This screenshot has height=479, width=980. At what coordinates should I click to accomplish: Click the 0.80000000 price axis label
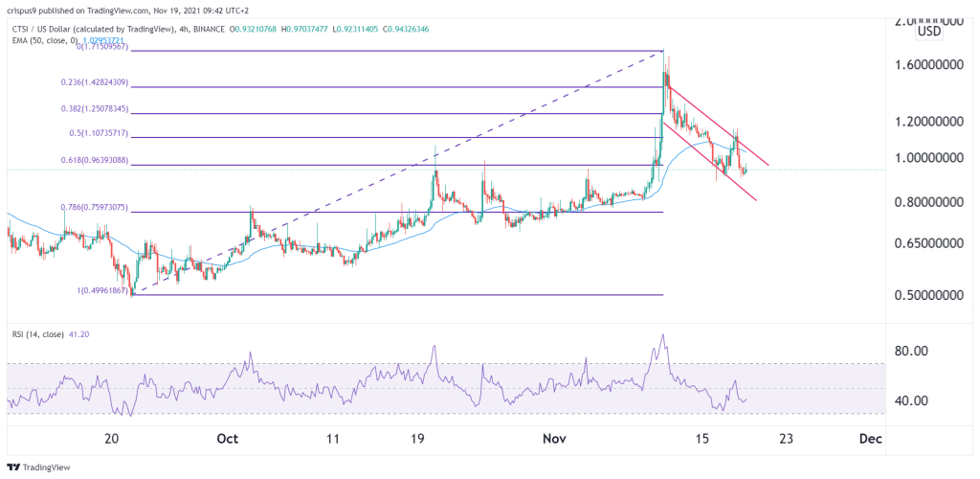927,202
